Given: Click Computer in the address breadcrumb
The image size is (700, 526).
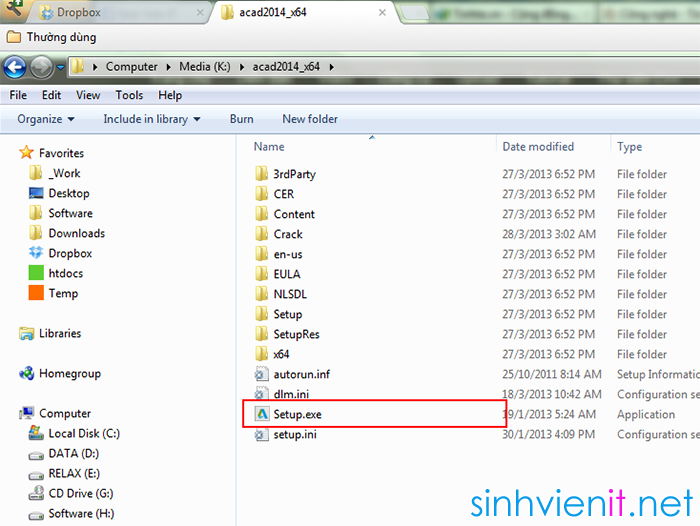Looking at the screenshot, I should (x=132, y=67).
